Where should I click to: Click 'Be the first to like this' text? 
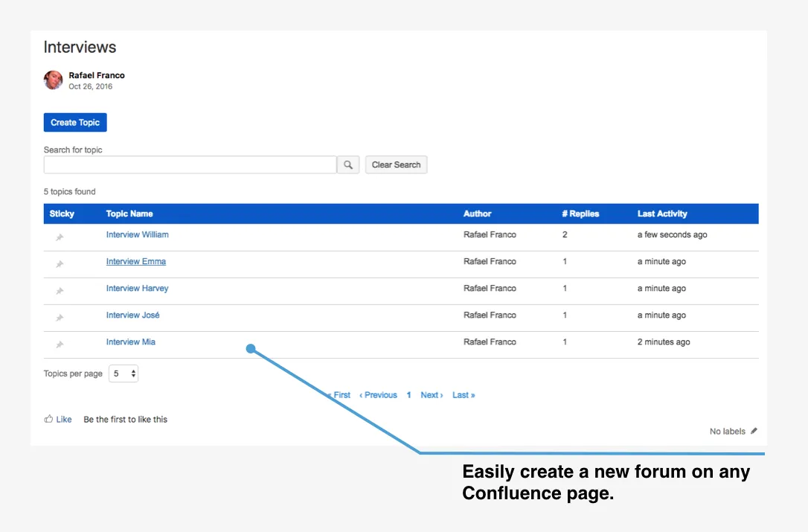point(125,420)
